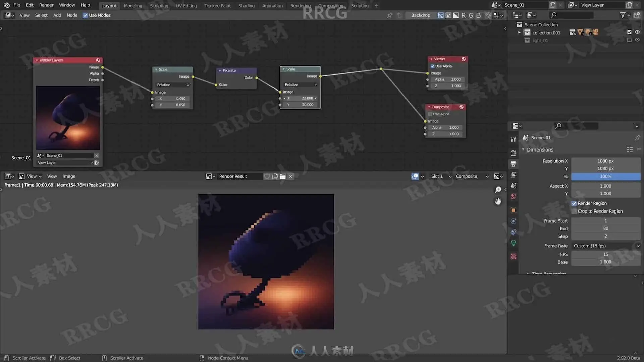The image size is (644, 362).
Task: Disable the Render Region checkbox
Action: click(x=574, y=203)
